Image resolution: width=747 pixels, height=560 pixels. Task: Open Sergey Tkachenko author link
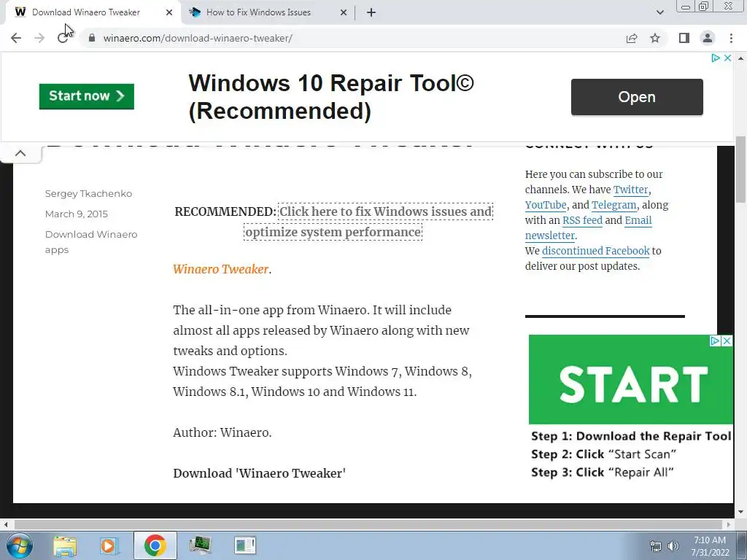point(88,193)
